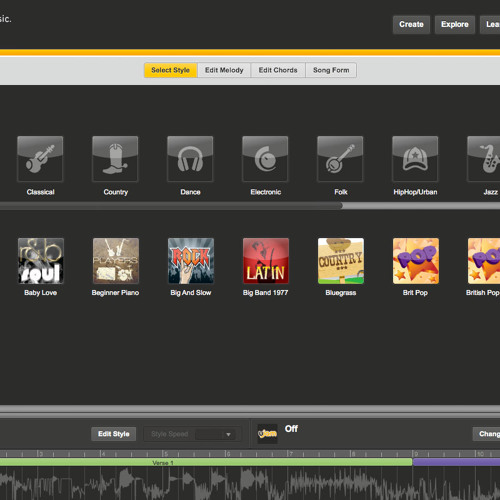Pick the Dance genre headphones icon
This screenshot has width=500, height=500.
tap(190, 159)
